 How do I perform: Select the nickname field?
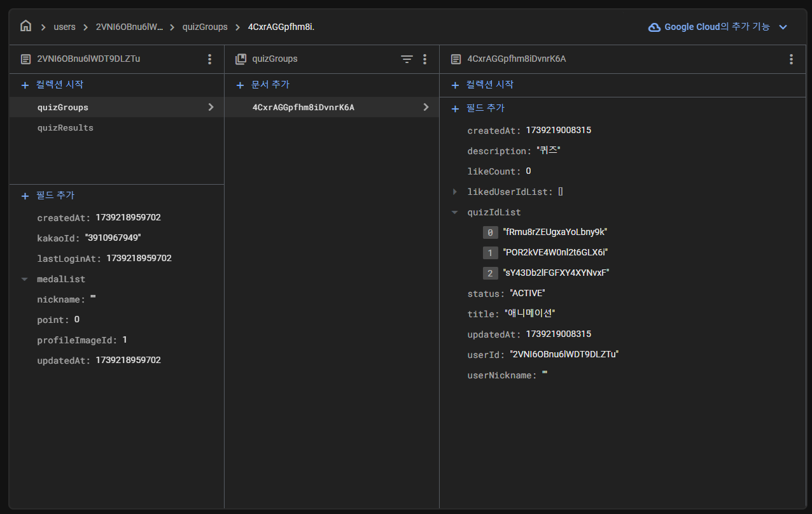click(66, 299)
